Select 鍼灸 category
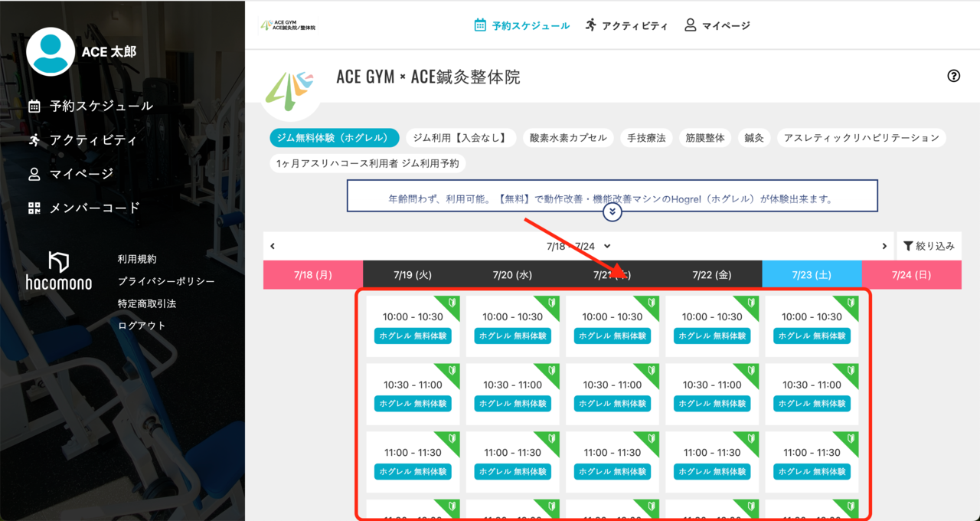This screenshot has width=980, height=521. point(754,138)
